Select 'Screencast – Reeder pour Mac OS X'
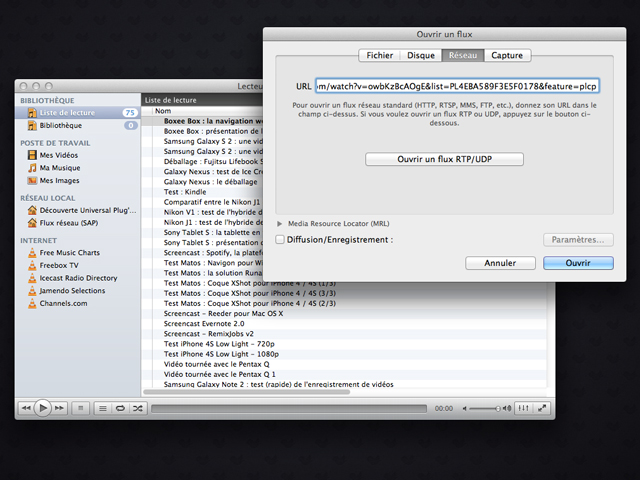The height and width of the screenshot is (480, 640). (344, 313)
